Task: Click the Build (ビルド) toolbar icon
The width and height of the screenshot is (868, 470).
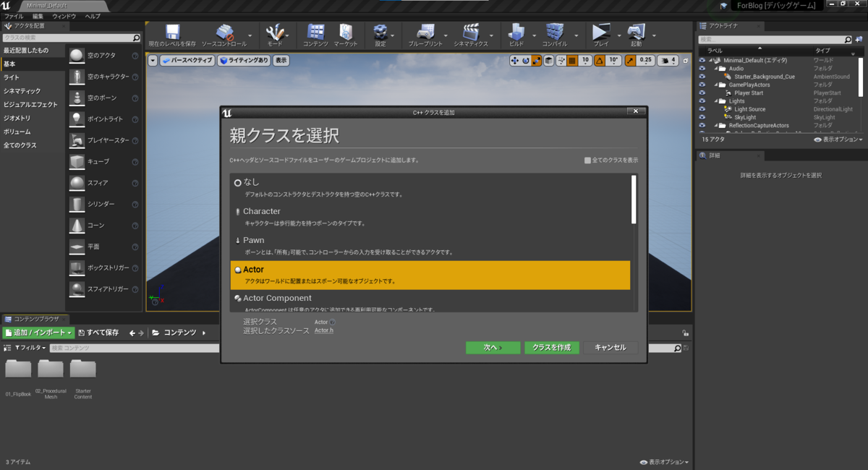Action: [516, 33]
